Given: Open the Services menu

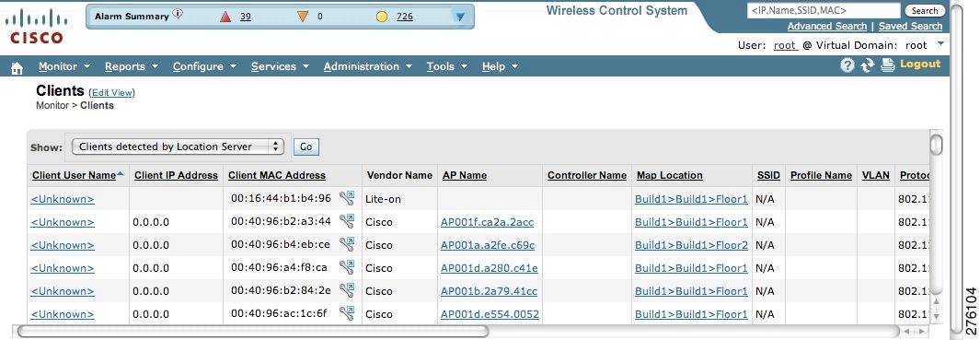Looking at the screenshot, I should 280,66.
